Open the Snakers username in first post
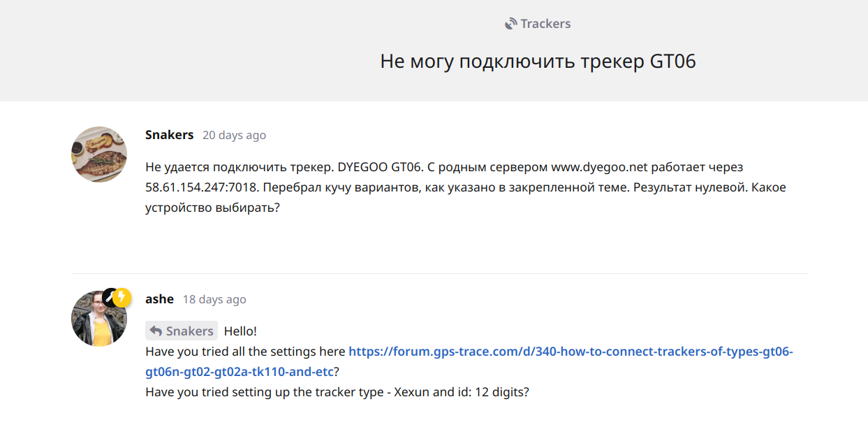Screen dimensions: 868x434 (x=169, y=135)
